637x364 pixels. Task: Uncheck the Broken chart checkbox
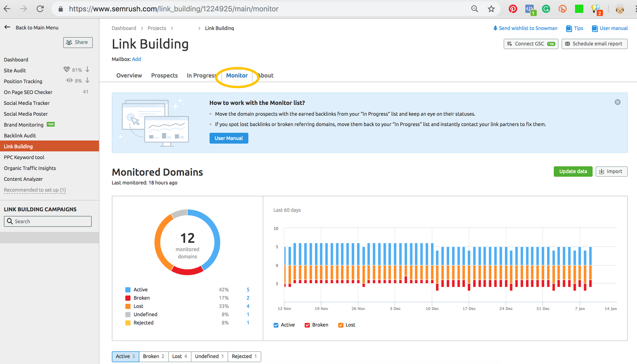pyautogui.click(x=307, y=325)
